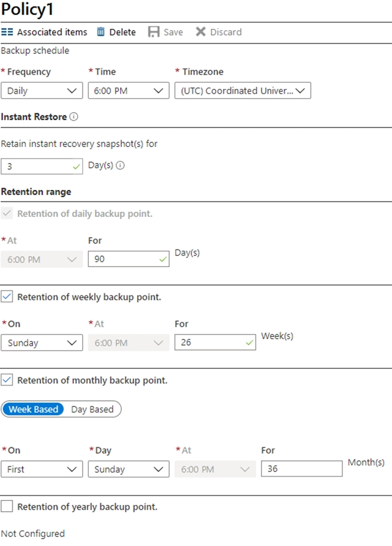Image resolution: width=392 pixels, height=546 pixels.
Task: Open the monthly Day Sunday dropdown
Action: point(129,469)
